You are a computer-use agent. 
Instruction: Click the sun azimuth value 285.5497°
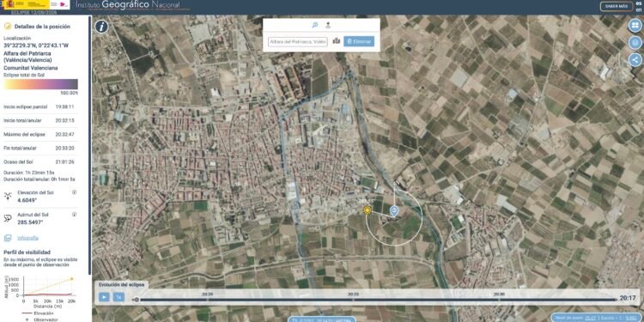pyautogui.click(x=30, y=222)
